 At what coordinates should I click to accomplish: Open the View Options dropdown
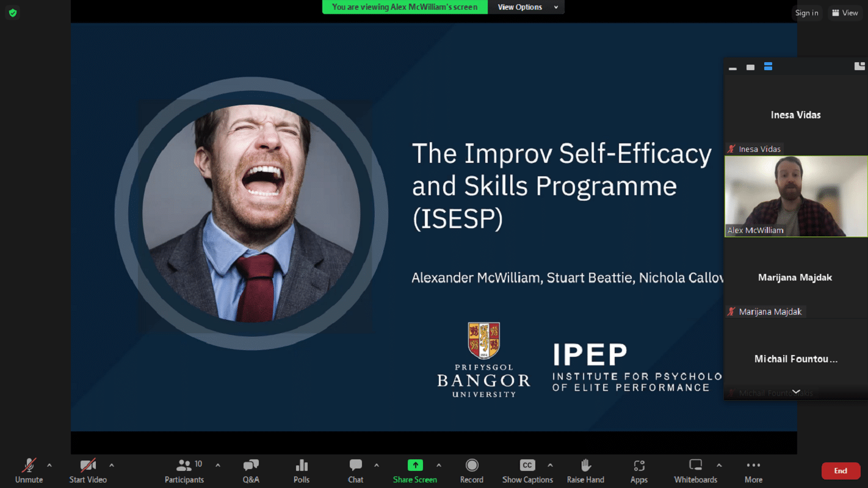click(x=527, y=7)
